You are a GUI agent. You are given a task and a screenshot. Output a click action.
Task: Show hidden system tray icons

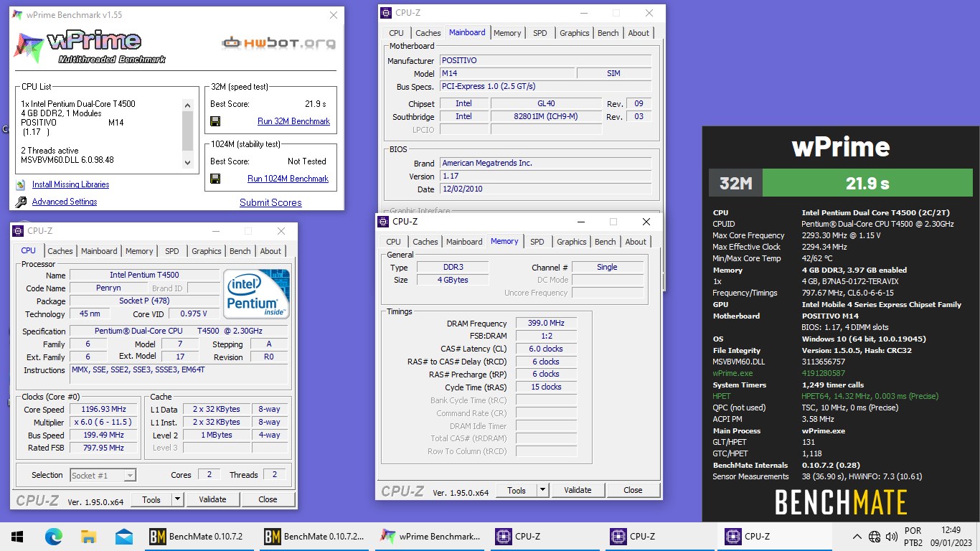pyautogui.click(x=857, y=537)
